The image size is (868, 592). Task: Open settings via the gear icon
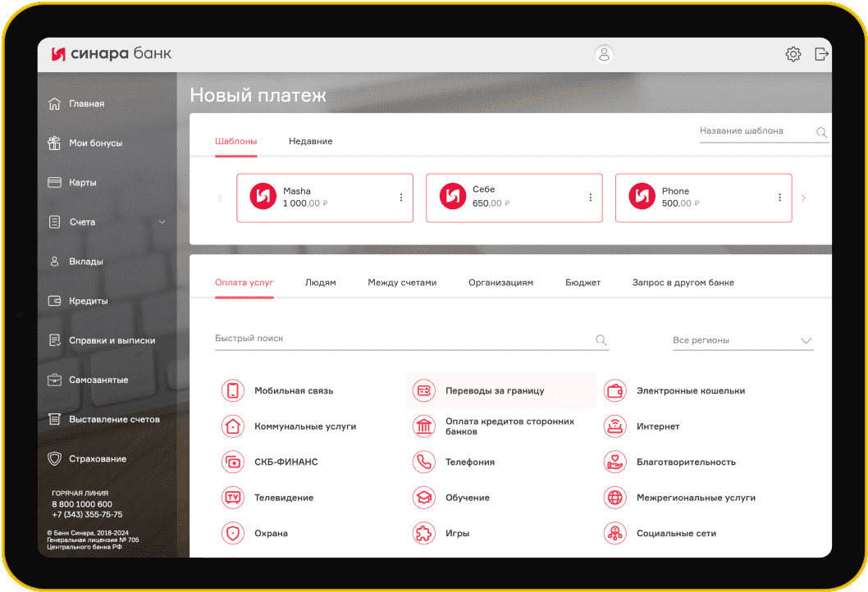(x=793, y=54)
